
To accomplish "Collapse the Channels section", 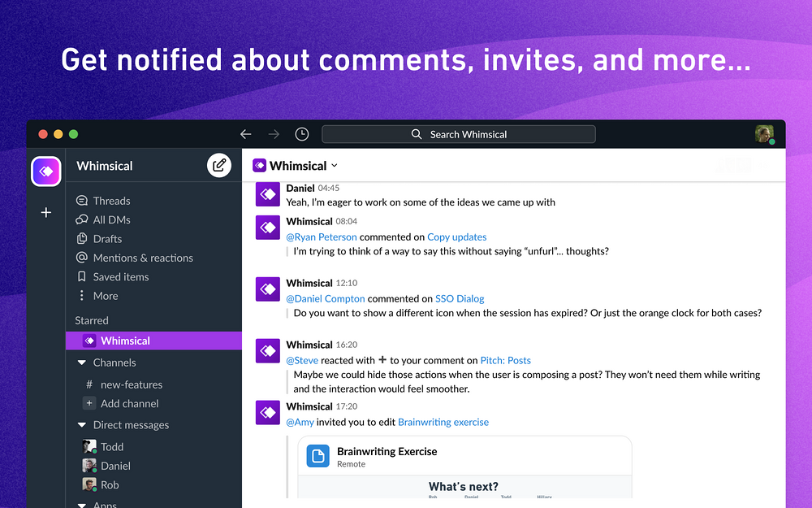I will tap(82, 363).
